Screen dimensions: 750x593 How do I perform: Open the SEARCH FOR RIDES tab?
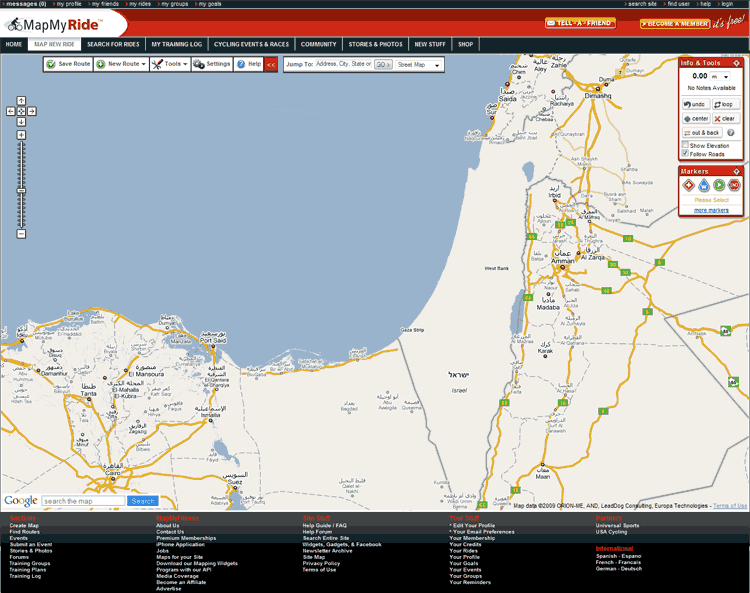click(x=113, y=44)
